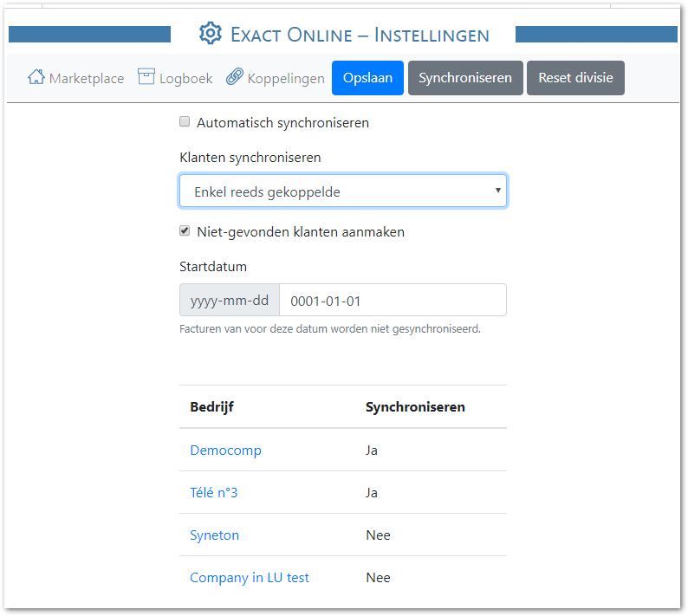Image resolution: width=688 pixels, height=616 pixels.
Task: Uncheck Niet-gevonden klanten aanmaken checkbox
Action: [185, 230]
